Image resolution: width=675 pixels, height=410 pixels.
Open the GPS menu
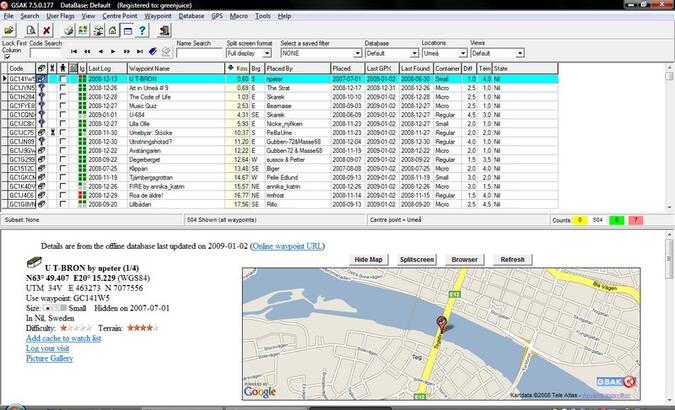coord(217,16)
